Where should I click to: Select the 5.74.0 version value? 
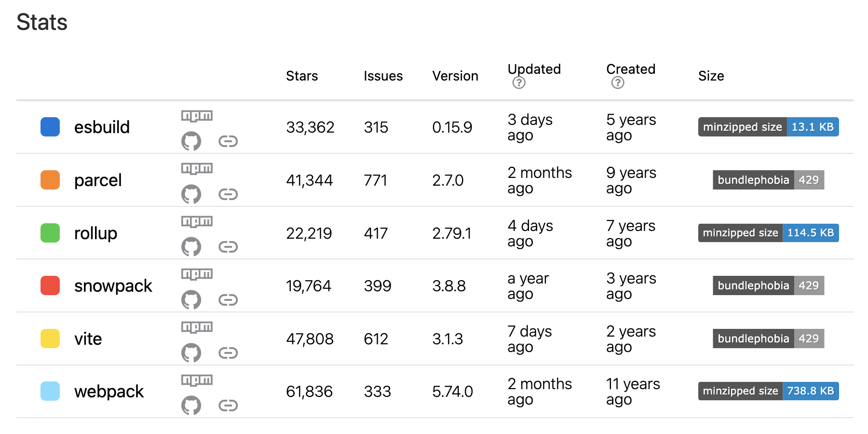pyautogui.click(x=452, y=392)
